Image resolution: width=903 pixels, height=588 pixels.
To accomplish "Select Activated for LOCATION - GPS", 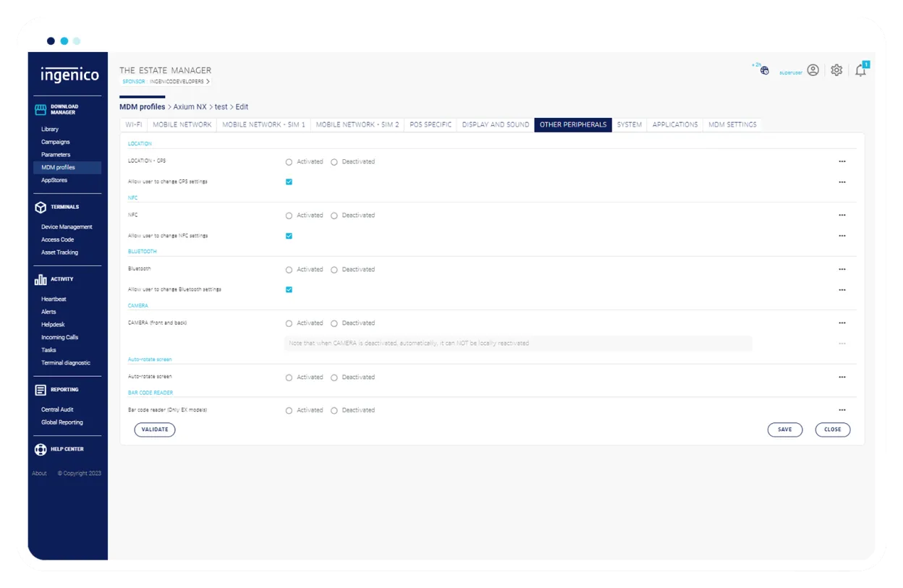I will 289,162.
